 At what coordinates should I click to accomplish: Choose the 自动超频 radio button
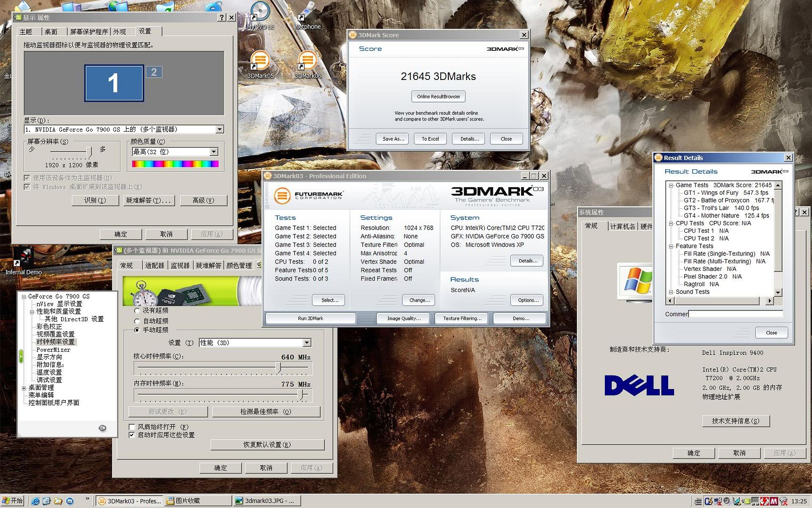[x=137, y=321]
